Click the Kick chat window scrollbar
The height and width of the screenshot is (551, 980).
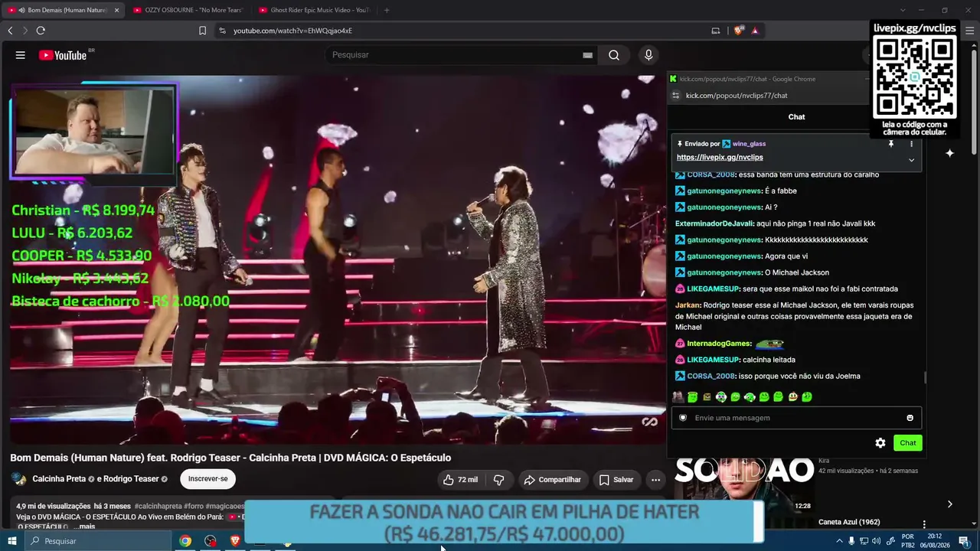pyautogui.click(x=925, y=377)
